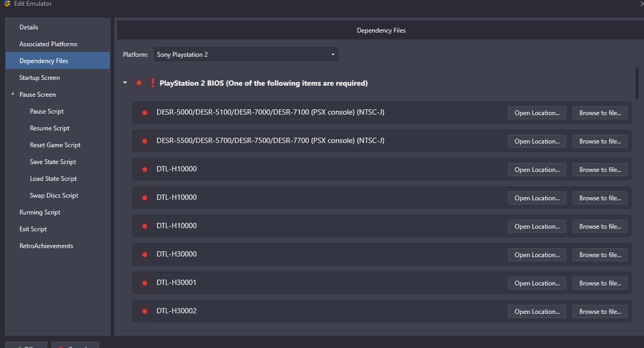Browse to file for DESR-5500 entry
Viewport: 644px width, 348px height.
599,141
